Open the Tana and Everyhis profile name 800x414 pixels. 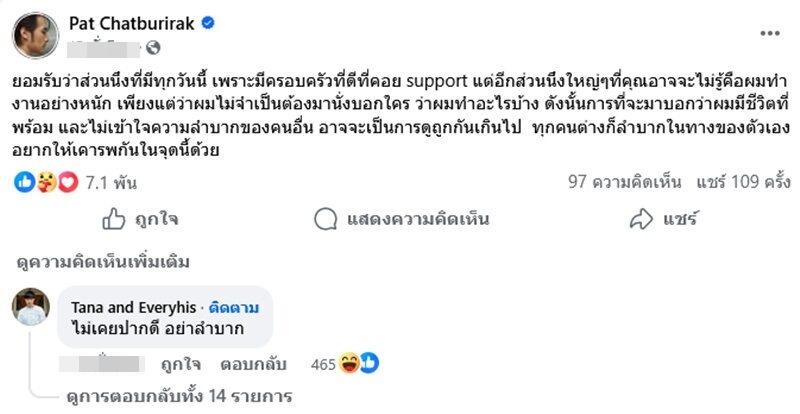tap(130, 303)
